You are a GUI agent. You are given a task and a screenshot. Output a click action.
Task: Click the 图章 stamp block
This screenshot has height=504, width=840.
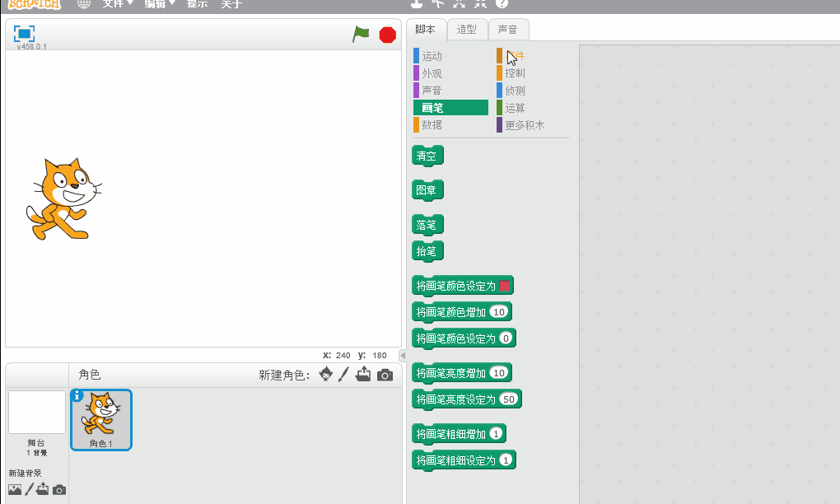pos(427,190)
